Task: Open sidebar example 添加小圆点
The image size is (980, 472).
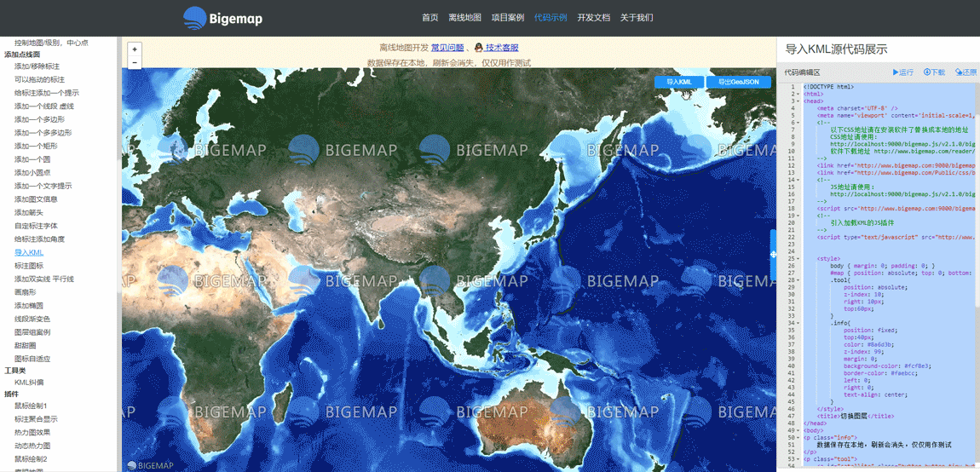Action: (32, 173)
